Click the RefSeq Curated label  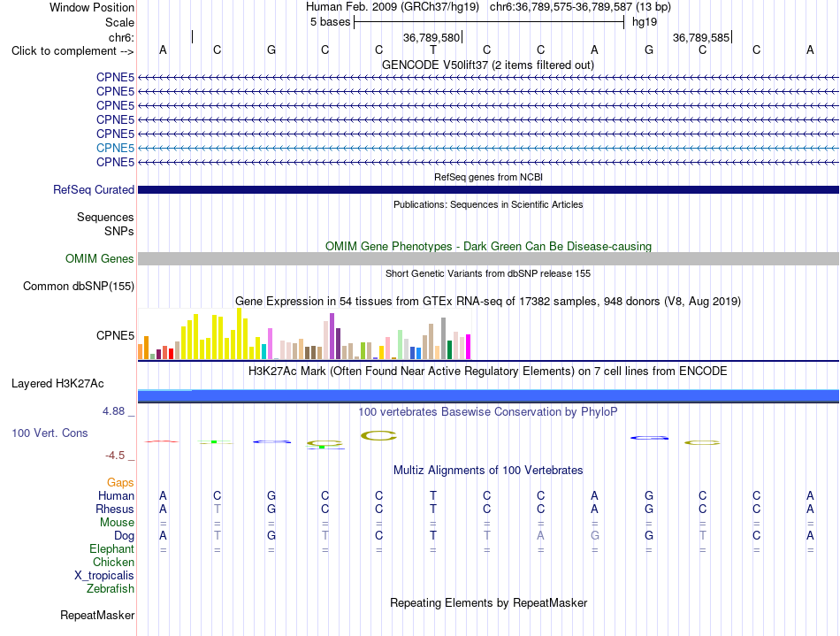94,189
